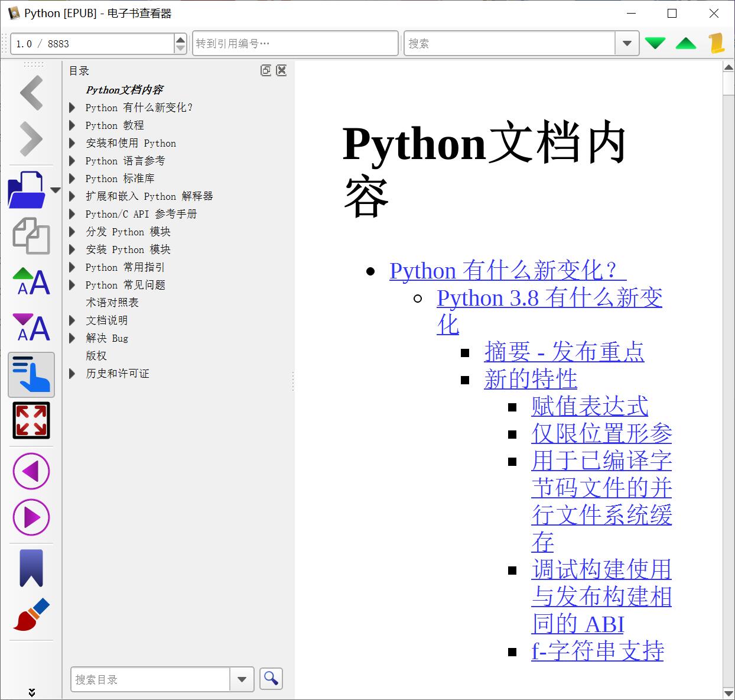Image resolution: width=735 pixels, height=700 pixels.
Task: Expand the Python 教程 tree item
Action: coord(72,125)
